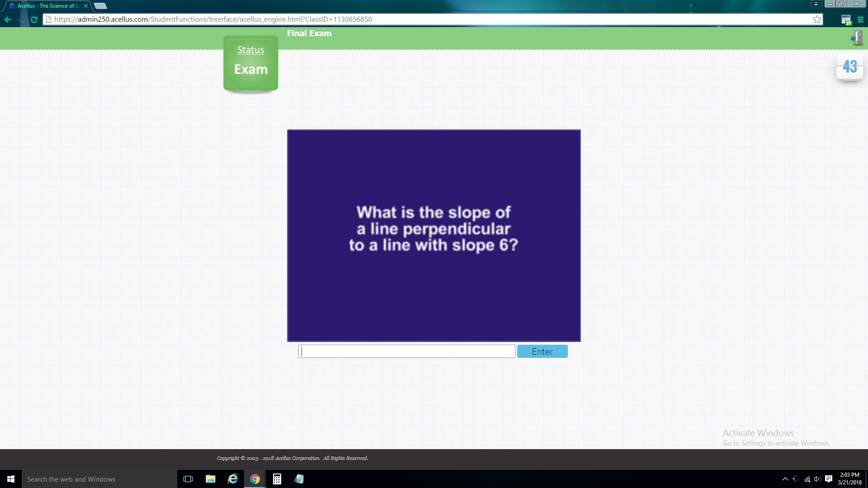The width and height of the screenshot is (868, 488).
Task: Open File Explorer from taskbar
Action: [210, 479]
